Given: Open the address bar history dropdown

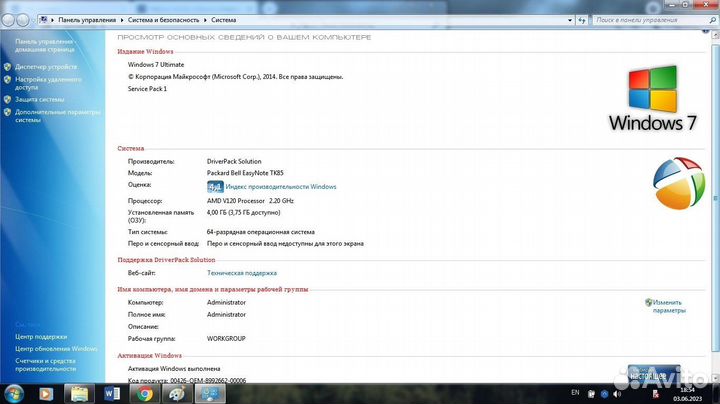Looking at the screenshot, I should (570, 20).
